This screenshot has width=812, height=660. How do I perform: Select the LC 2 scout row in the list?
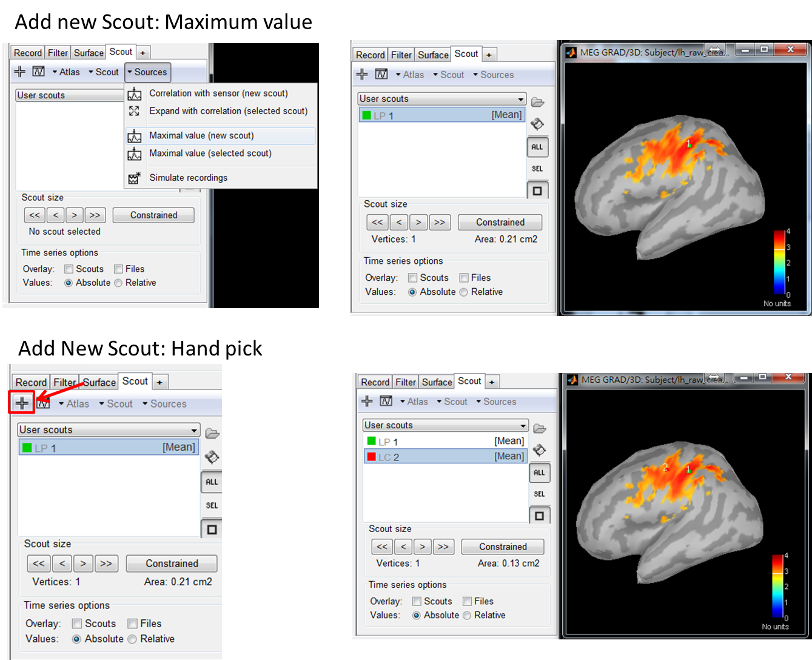point(445,456)
